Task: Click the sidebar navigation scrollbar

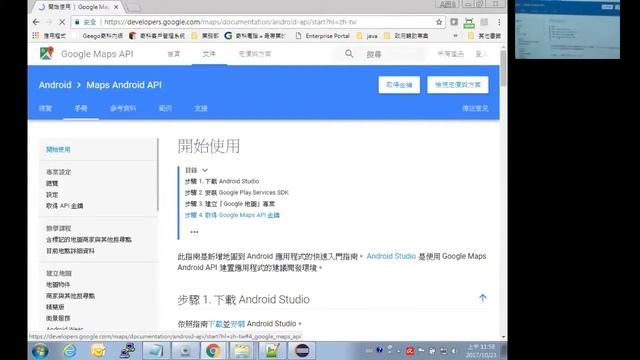Action: [x=158, y=174]
